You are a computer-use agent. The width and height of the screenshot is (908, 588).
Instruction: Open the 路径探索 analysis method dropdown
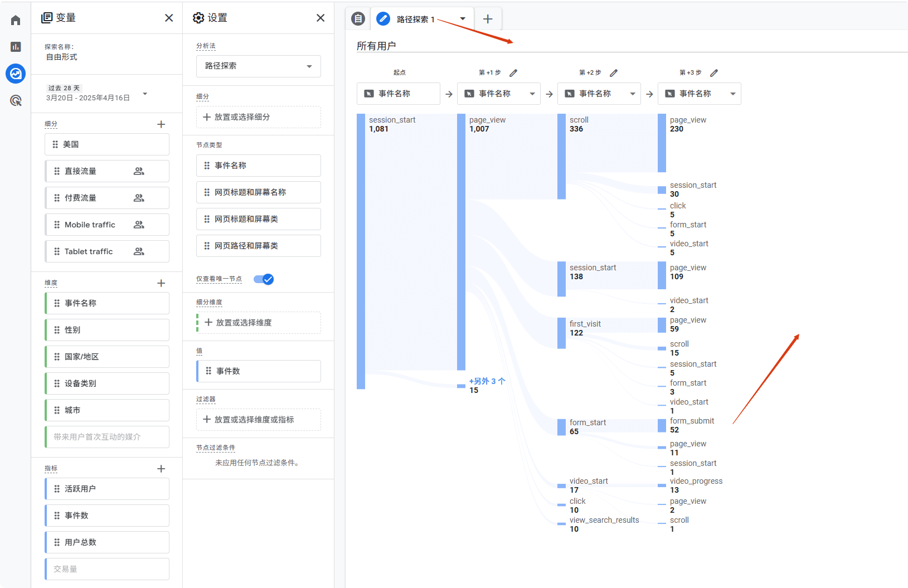pos(259,66)
